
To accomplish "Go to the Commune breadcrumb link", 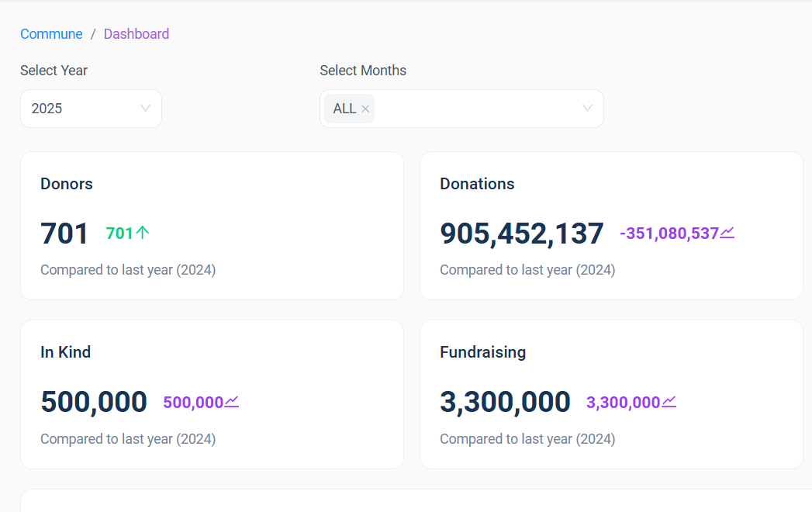I will click(x=51, y=34).
